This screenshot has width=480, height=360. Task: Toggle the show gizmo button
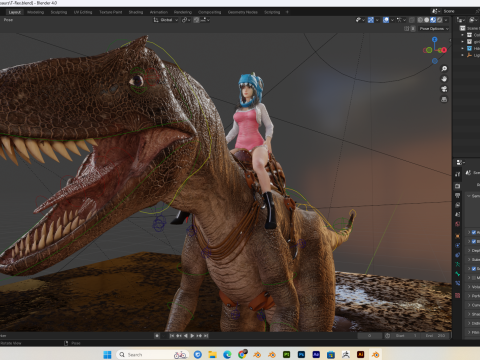point(371,20)
